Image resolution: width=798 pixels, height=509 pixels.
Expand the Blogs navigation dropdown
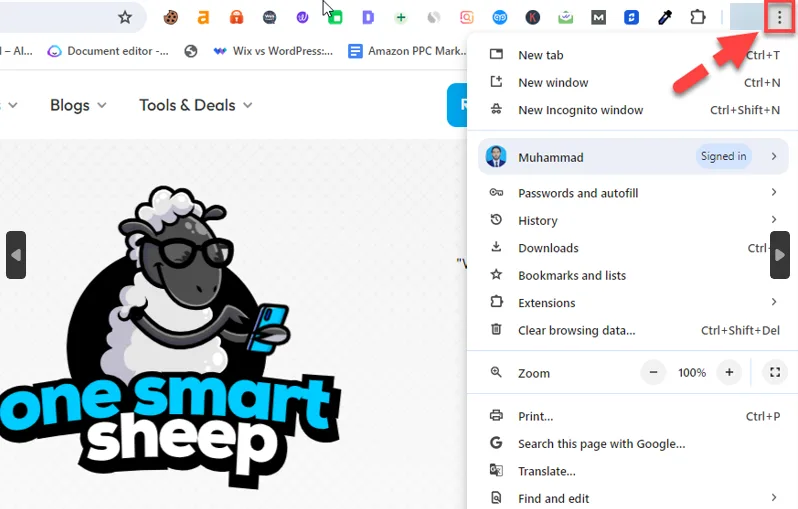pyautogui.click(x=78, y=105)
